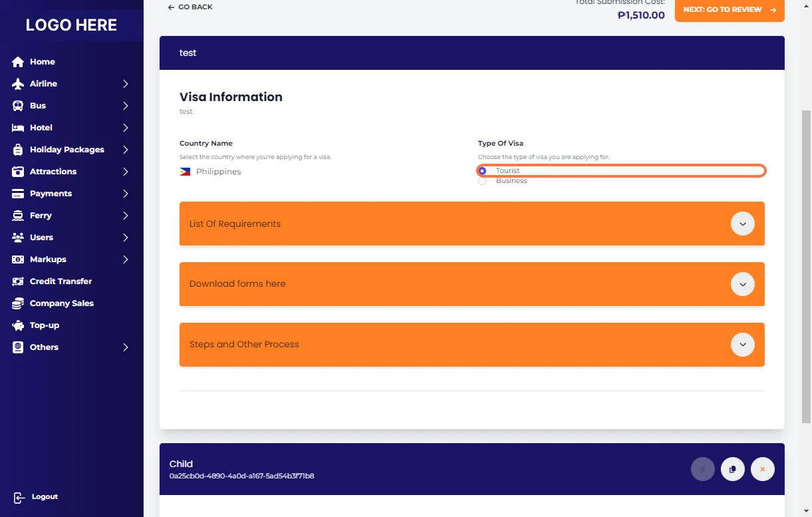The width and height of the screenshot is (812, 517).
Task: Click the page's vertical scrollbar
Action: point(806,266)
